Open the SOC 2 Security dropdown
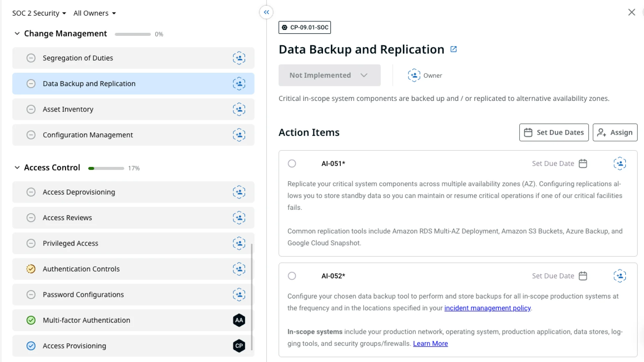The image size is (644, 362). tap(39, 13)
